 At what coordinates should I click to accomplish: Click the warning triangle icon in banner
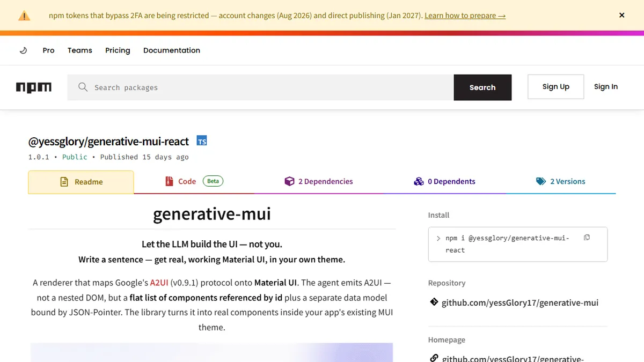coord(24,16)
